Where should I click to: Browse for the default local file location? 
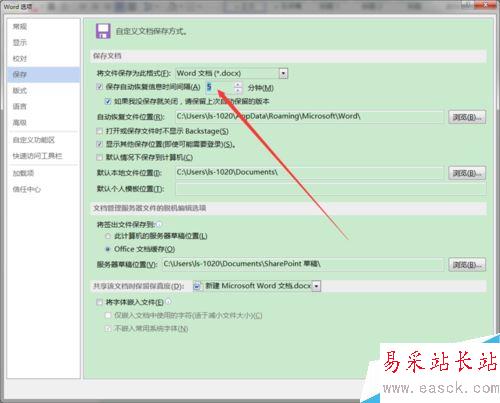(x=467, y=173)
